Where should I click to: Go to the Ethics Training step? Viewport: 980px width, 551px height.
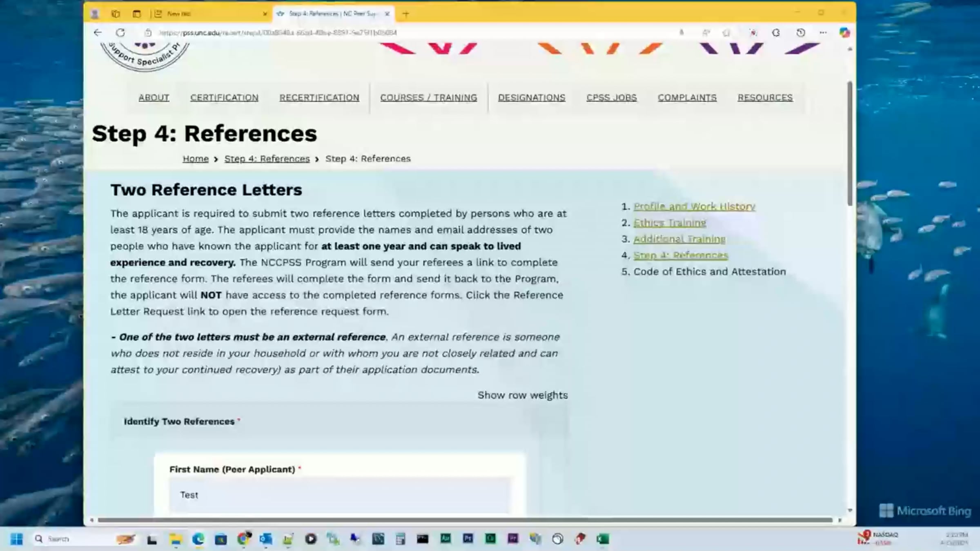click(x=670, y=223)
